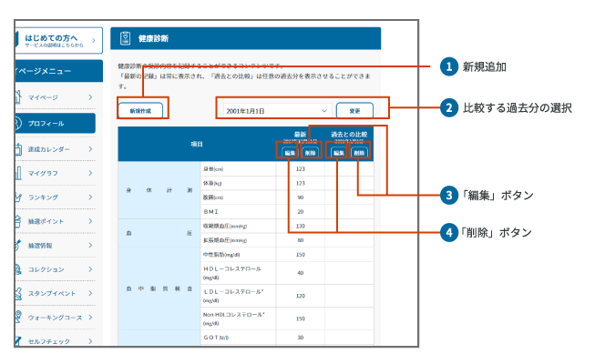
Task: Click the 抽選ポイント icon
Action: click(x=18, y=221)
